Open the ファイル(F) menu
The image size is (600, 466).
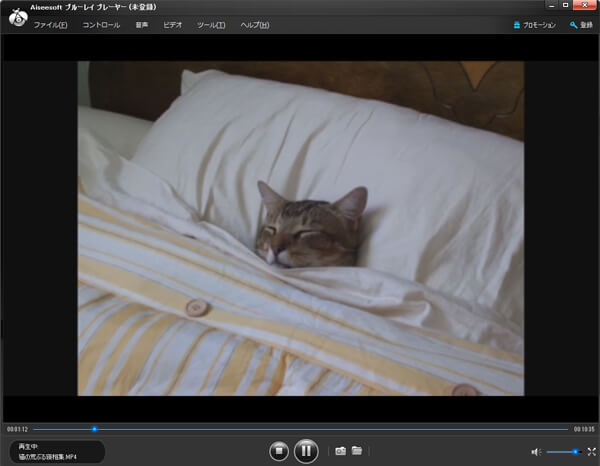(51, 24)
